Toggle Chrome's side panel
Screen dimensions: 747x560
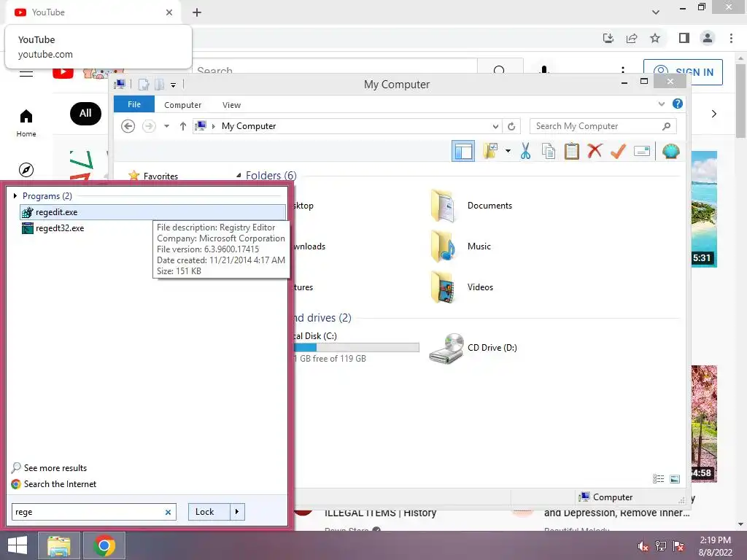(684, 38)
